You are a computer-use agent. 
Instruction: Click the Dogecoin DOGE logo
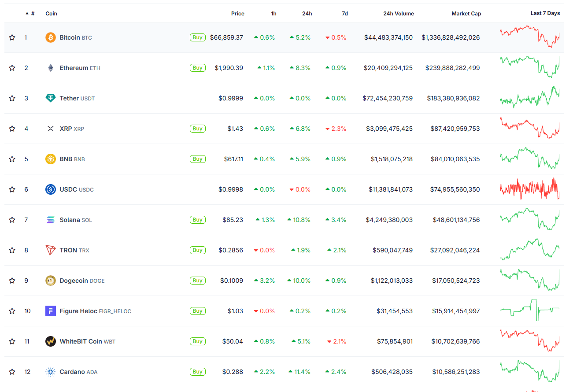coord(50,281)
